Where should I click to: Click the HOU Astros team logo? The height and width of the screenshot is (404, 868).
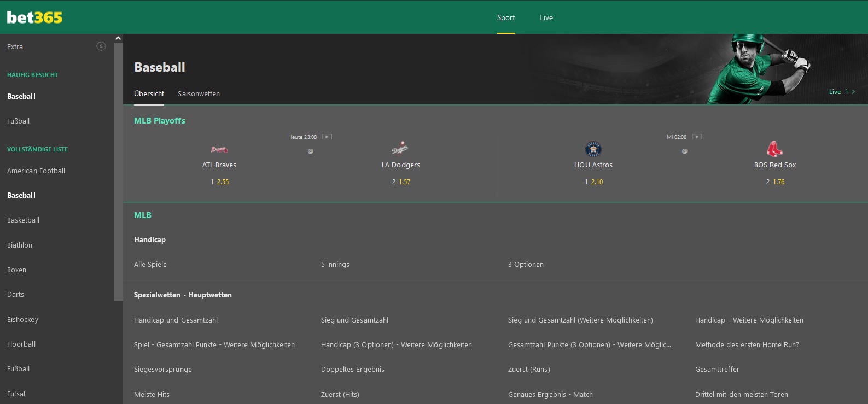(593, 149)
